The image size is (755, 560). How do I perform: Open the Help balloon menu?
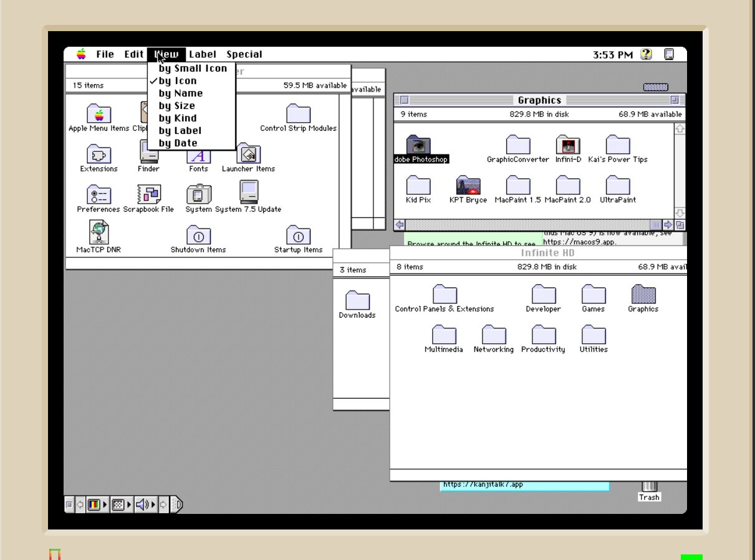click(646, 54)
